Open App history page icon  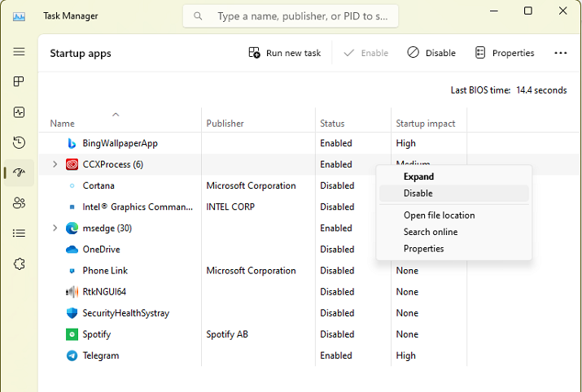pyautogui.click(x=19, y=142)
